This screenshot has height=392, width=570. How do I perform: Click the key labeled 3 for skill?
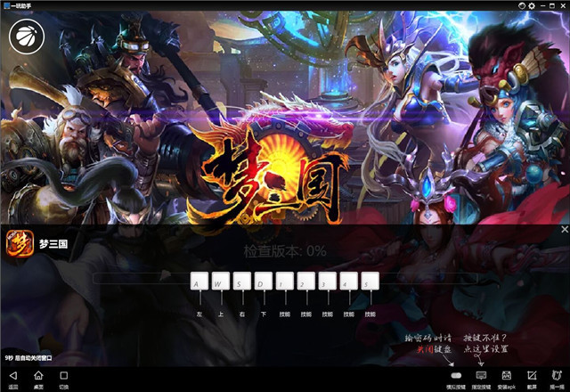[328, 282]
